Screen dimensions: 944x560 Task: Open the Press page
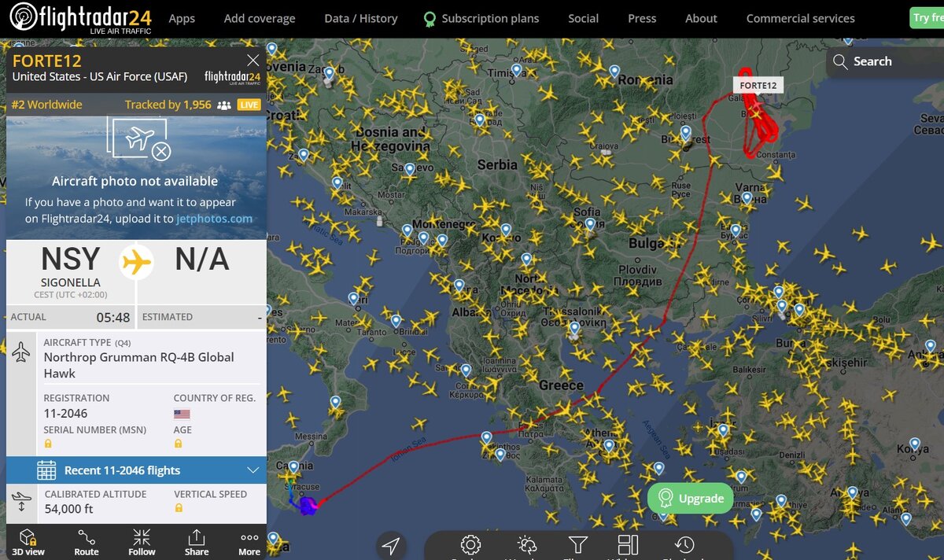[642, 18]
